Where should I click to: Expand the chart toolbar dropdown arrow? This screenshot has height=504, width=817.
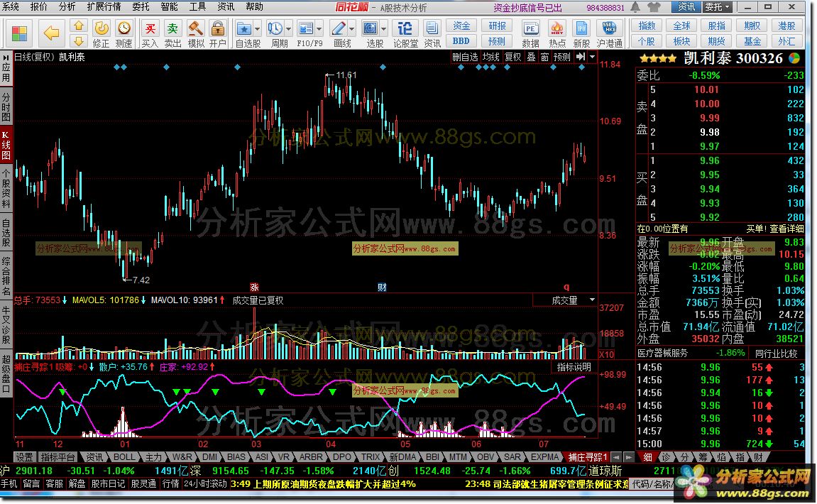click(592, 56)
